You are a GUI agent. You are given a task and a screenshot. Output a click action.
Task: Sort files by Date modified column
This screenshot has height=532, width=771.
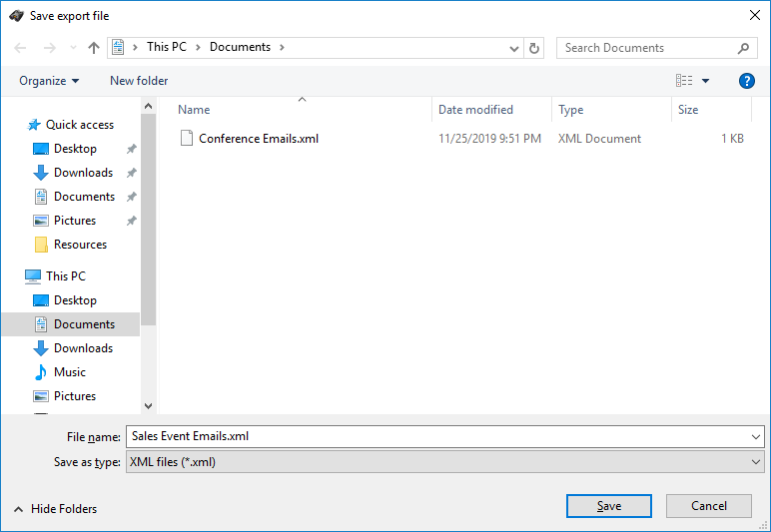point(476,110)
